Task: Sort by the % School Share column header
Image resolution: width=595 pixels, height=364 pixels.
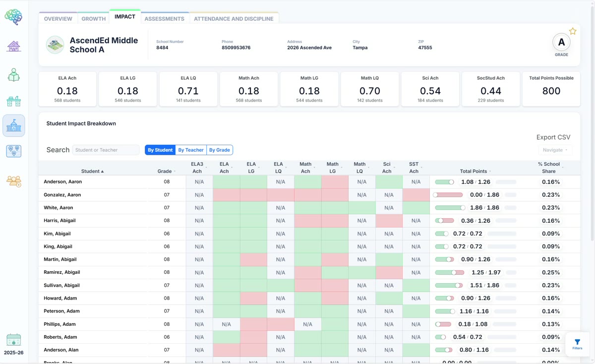Action: [x=550, y=168]
